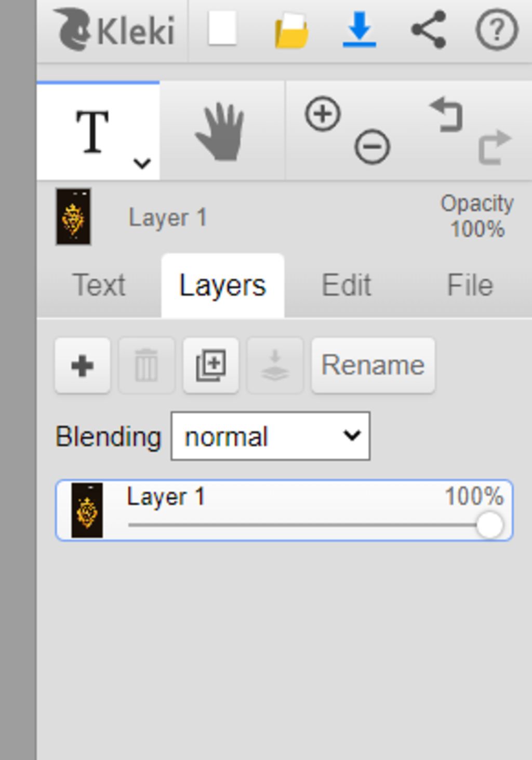Viewport: 532px width, 760px height.
Task: Open the File tab
Action: tap(470, 285)
